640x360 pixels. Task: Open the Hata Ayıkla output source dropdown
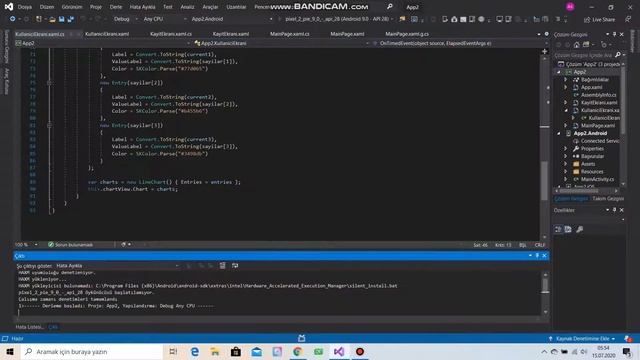click(x=117, y=266)
